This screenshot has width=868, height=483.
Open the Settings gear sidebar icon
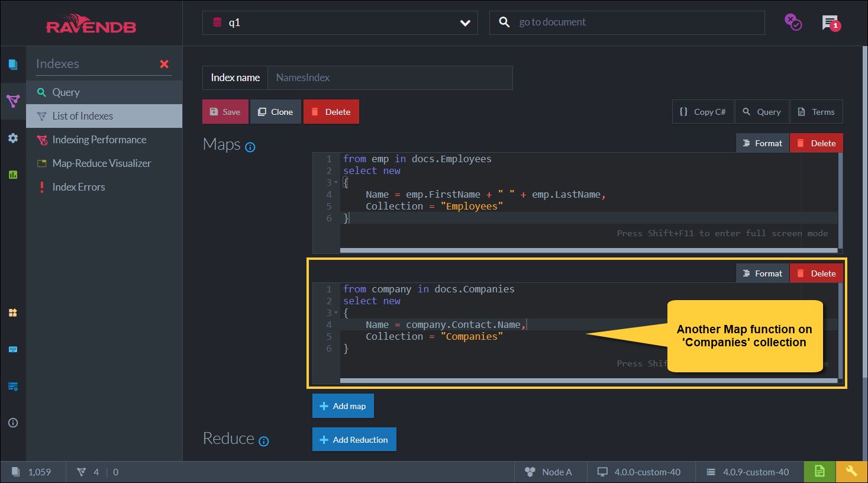pyautogui.click(x=13, y=138)
